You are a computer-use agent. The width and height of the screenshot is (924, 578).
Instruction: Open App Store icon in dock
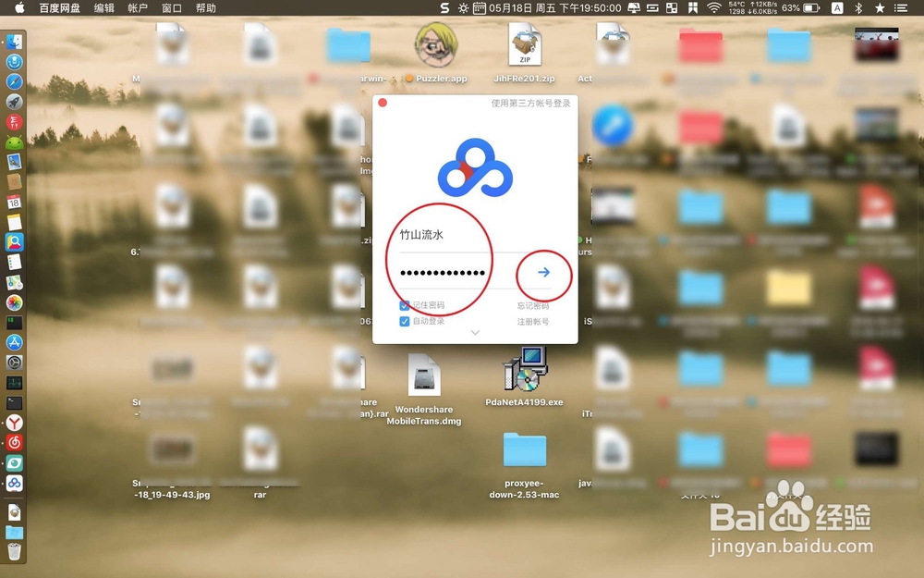coord(14,342)
